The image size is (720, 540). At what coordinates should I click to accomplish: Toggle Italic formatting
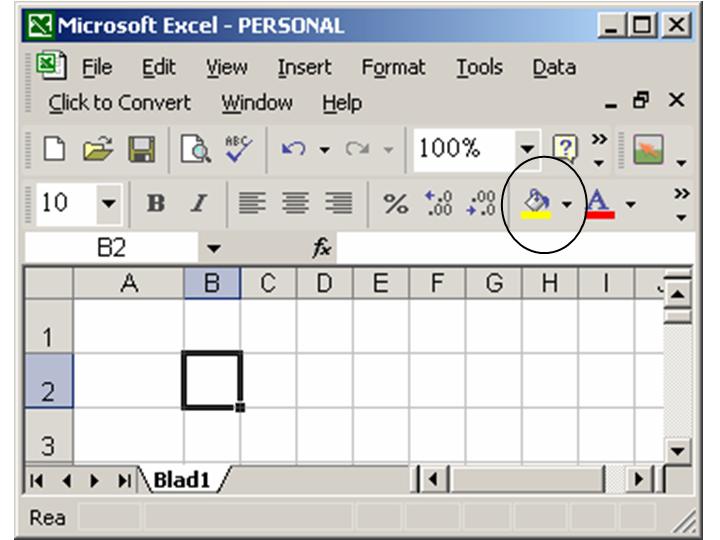click(198, 203)
